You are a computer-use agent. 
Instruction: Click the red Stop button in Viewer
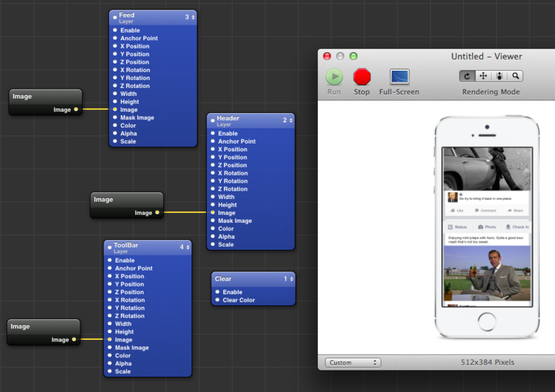(x=361, y=77)
